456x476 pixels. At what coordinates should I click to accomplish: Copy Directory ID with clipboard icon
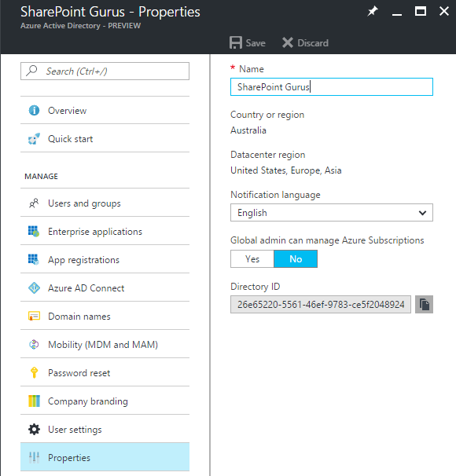(x=424, y=304)
